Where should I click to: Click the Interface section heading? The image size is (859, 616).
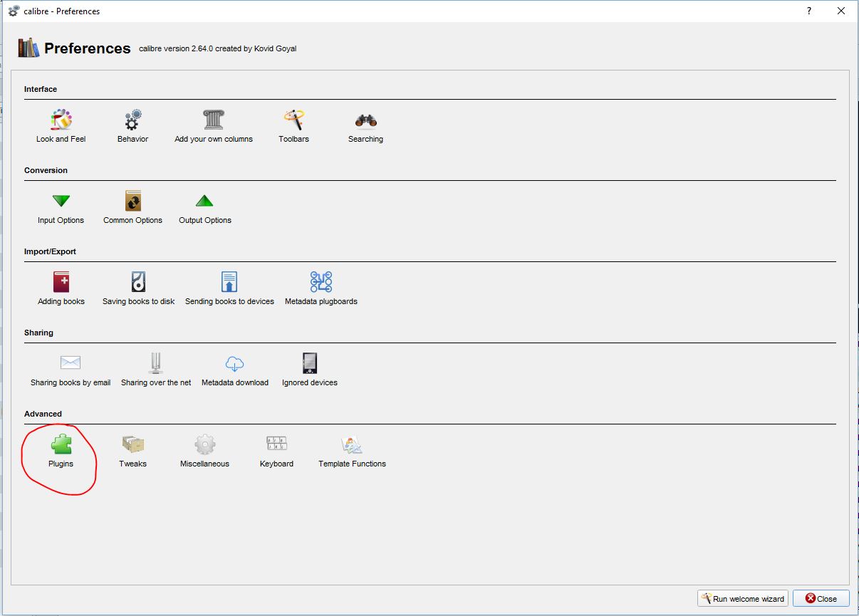(x=41, y=89)
